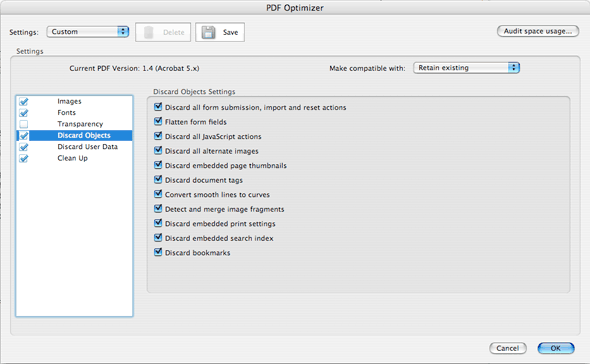Confirm with the OK button

(556, 348)
